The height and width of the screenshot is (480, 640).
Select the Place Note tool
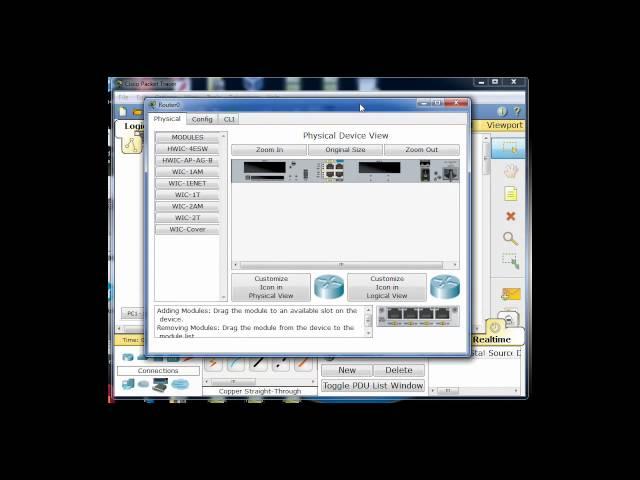510,193
